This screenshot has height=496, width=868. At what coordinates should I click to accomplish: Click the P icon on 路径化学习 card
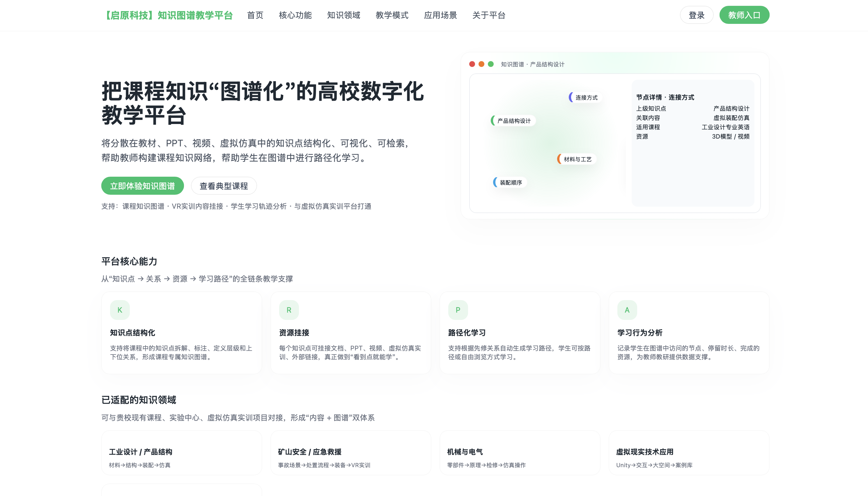pos(458,310)
